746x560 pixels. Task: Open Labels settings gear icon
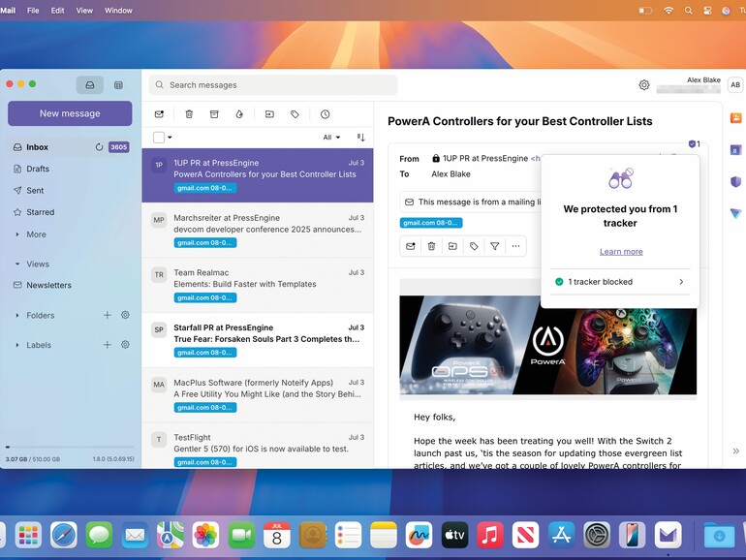(x=125, y=345)
